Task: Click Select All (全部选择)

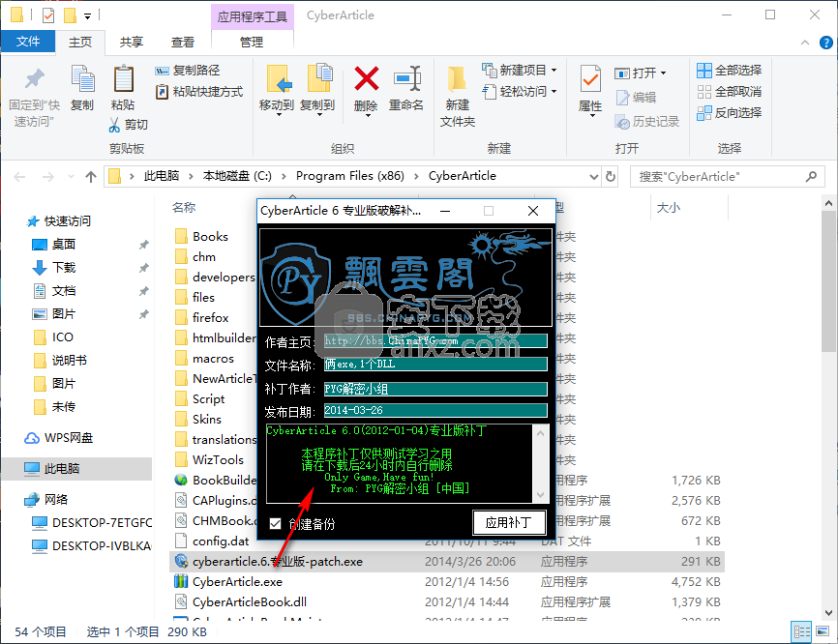Action: pos(730,70)
